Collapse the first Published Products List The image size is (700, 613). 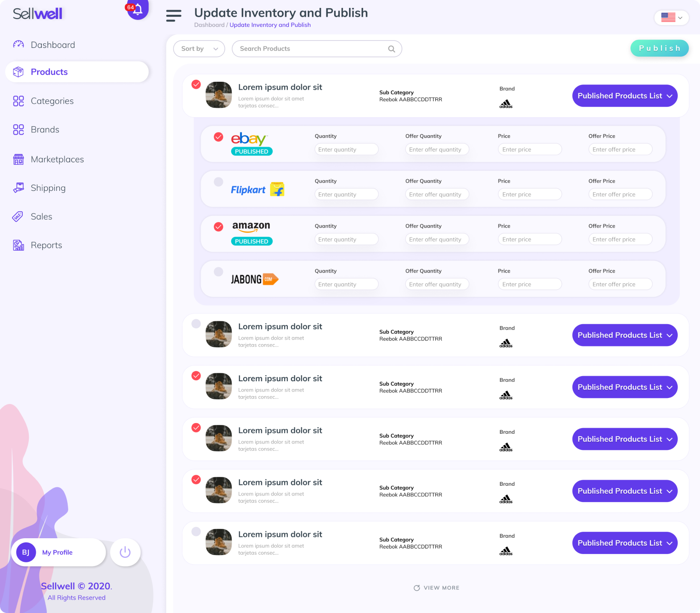coord(625,96)
